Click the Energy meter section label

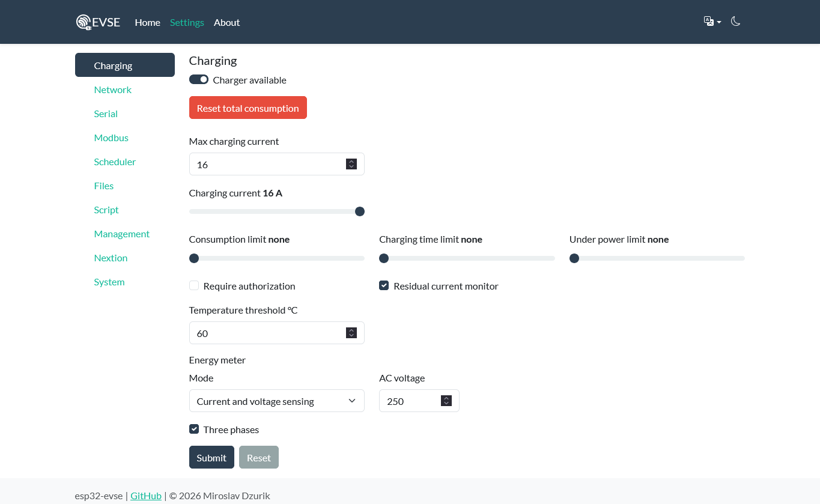pyautogui.click(x=217, y=360)
